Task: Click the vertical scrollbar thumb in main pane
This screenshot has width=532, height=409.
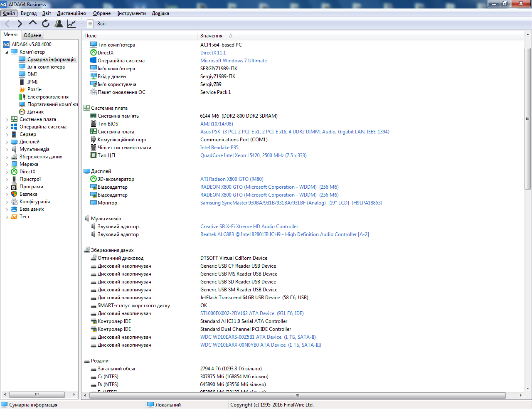Action: [528, 118]
